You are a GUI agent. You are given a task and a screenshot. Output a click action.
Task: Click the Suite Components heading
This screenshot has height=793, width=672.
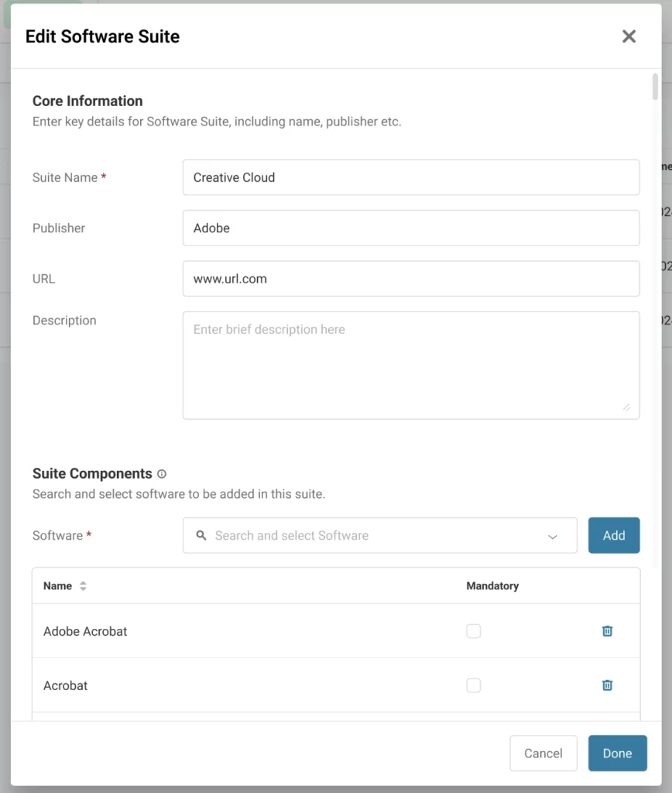pos(92,473)
